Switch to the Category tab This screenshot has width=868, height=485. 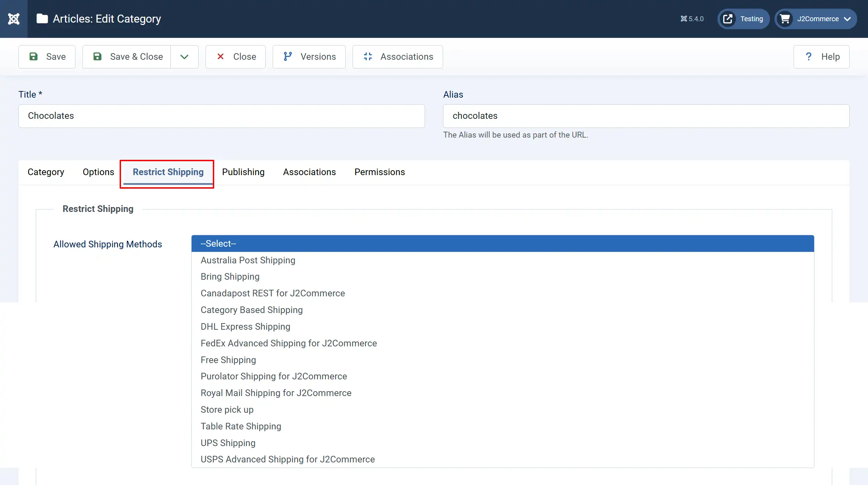tap(46, 172)
